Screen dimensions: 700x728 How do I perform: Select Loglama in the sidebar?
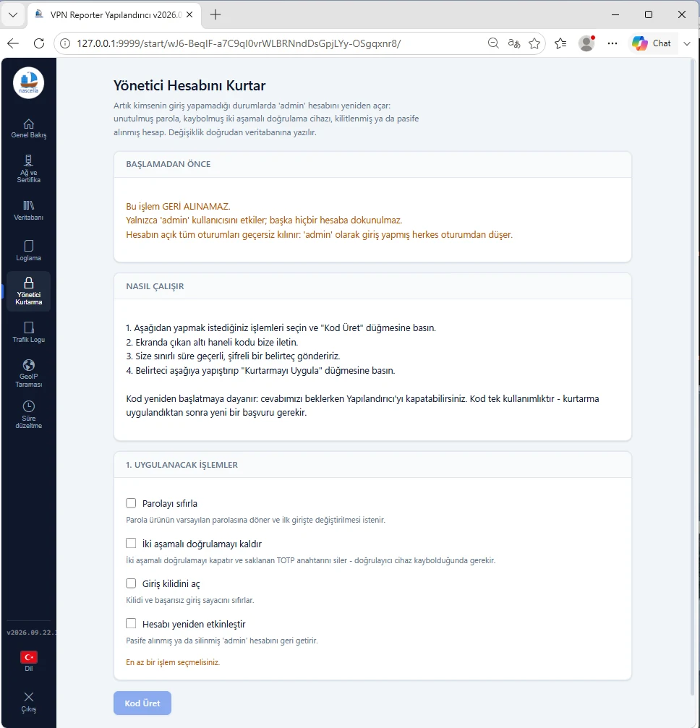tap(28, 251)
